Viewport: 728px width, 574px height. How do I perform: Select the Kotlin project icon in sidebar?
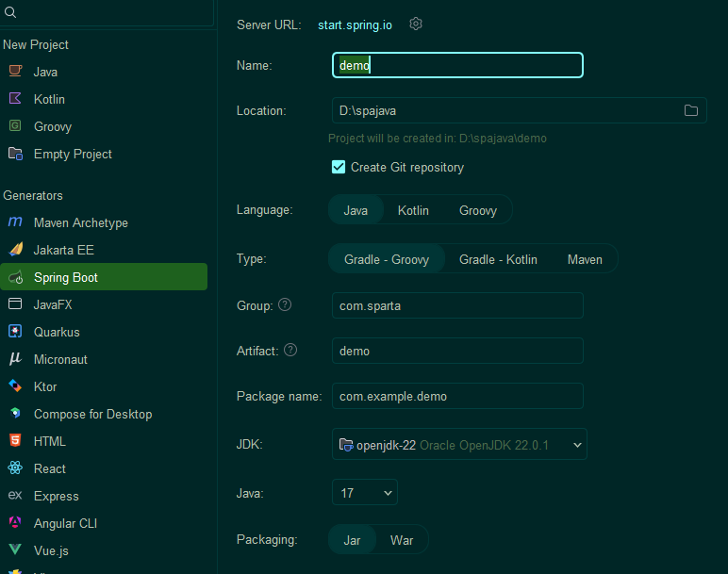tap(15, 98)
